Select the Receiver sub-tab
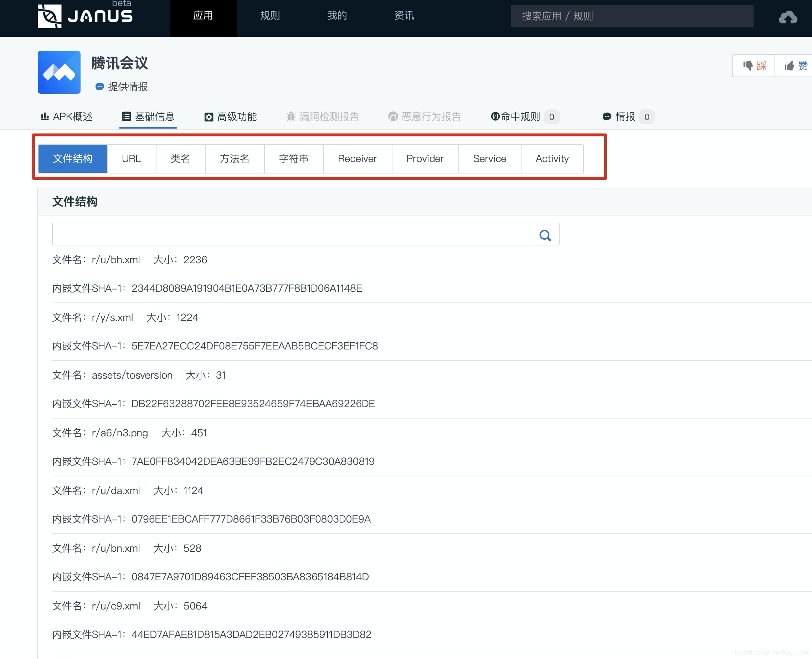The width and height of the screenshot is (812, 659). [358, 159]
